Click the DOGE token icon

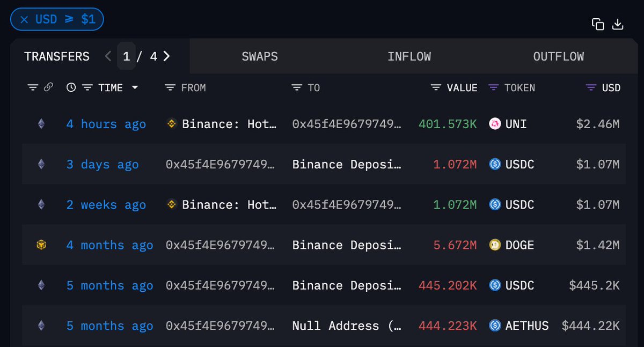pyautogui.click(x=495, y=245)
